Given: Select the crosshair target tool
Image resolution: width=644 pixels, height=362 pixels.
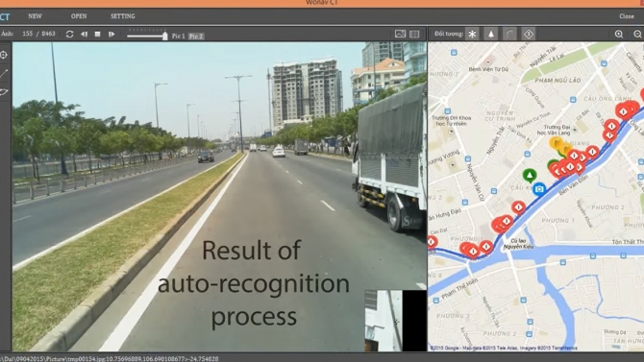Looking at the screenshot, I should click(4, 55).
